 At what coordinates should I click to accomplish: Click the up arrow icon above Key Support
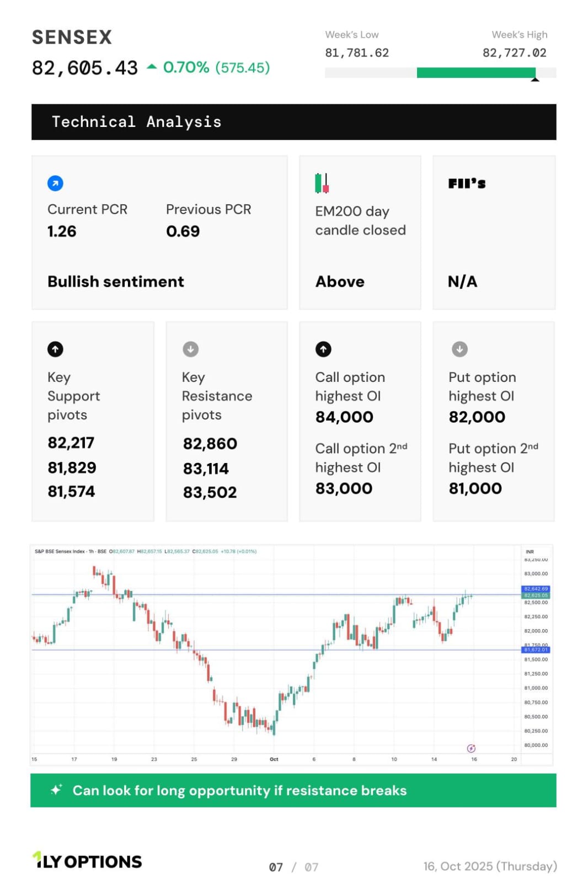point(55,349)
